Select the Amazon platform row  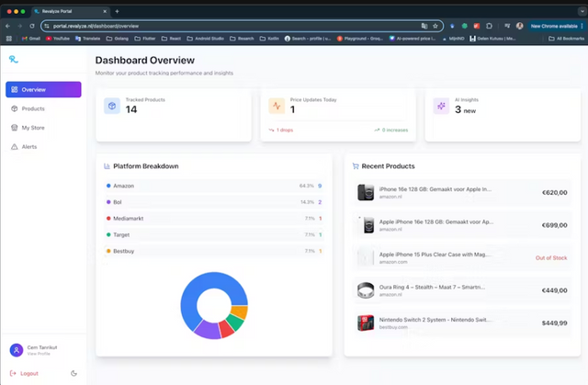pyautogui.click(x=214, y=186)
